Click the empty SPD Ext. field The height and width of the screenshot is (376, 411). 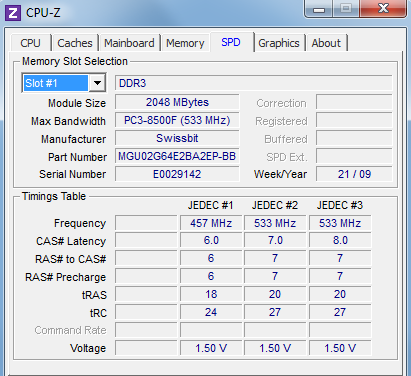coord(354,156)
